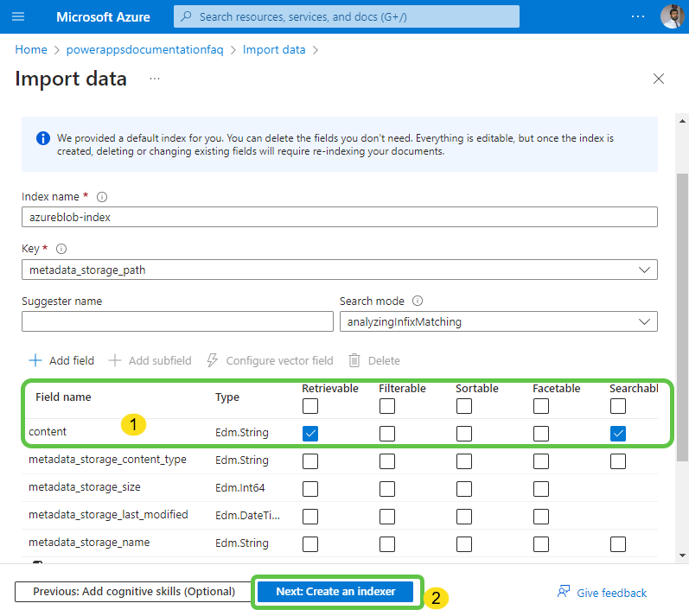Check Filterable for metadata_storage_size

tap(387, 489)
